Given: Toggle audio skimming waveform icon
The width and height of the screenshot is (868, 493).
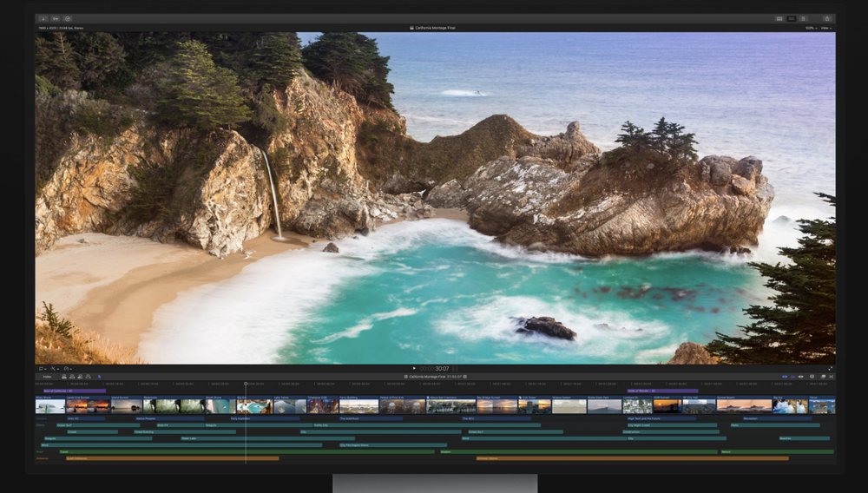Looking at the screenshot, I should click(792, 376).
